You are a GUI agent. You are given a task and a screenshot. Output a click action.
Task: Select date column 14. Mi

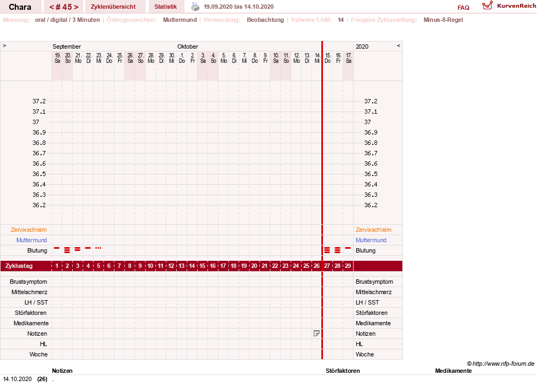click(317, 58)
